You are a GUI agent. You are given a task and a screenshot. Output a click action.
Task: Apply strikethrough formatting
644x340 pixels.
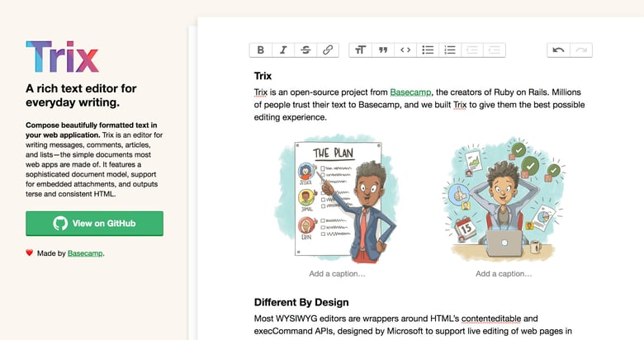coord(305,50)
